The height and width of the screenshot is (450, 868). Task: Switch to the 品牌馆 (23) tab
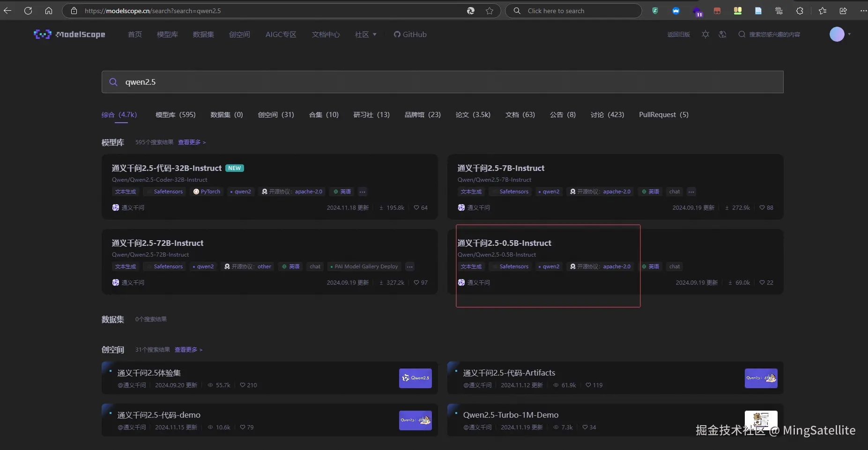tap(423, 115)
